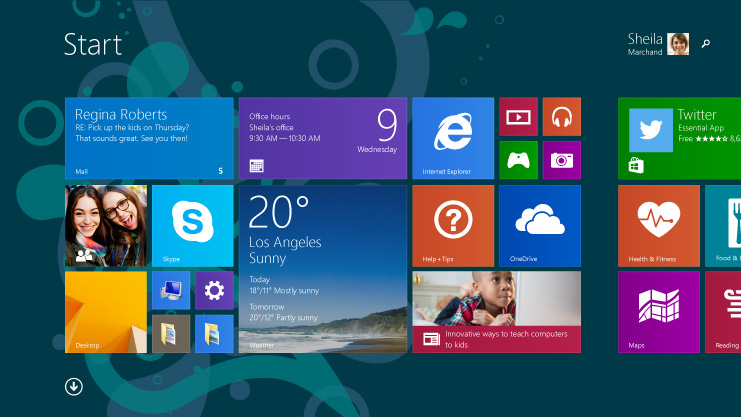Image resolution: width=741 pixels, height=417 pixels.
Task: Open the Health & Fitness tile
Action: (658, 226)
